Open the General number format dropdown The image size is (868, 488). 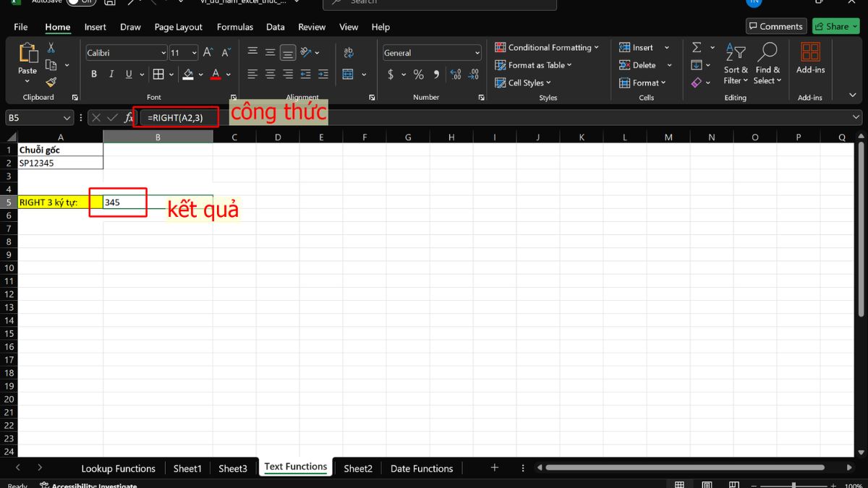[x=477, y=53]
